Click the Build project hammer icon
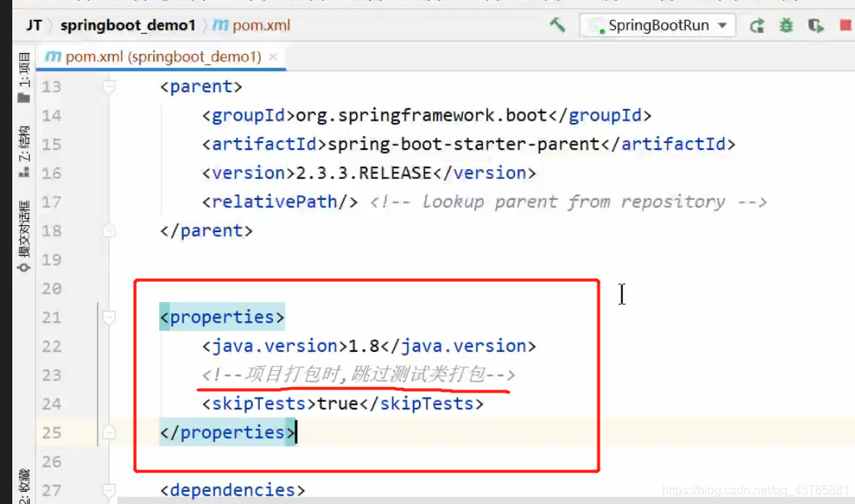 pos(557,25)
